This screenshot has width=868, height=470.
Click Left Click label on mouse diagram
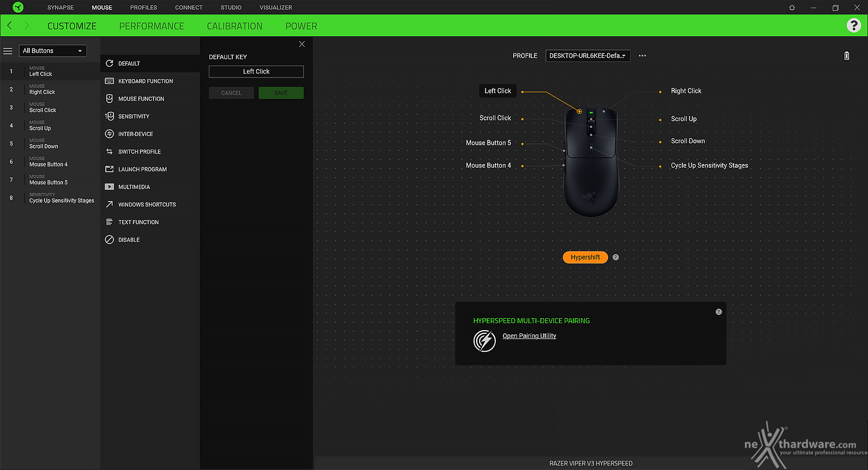point(497,91)
